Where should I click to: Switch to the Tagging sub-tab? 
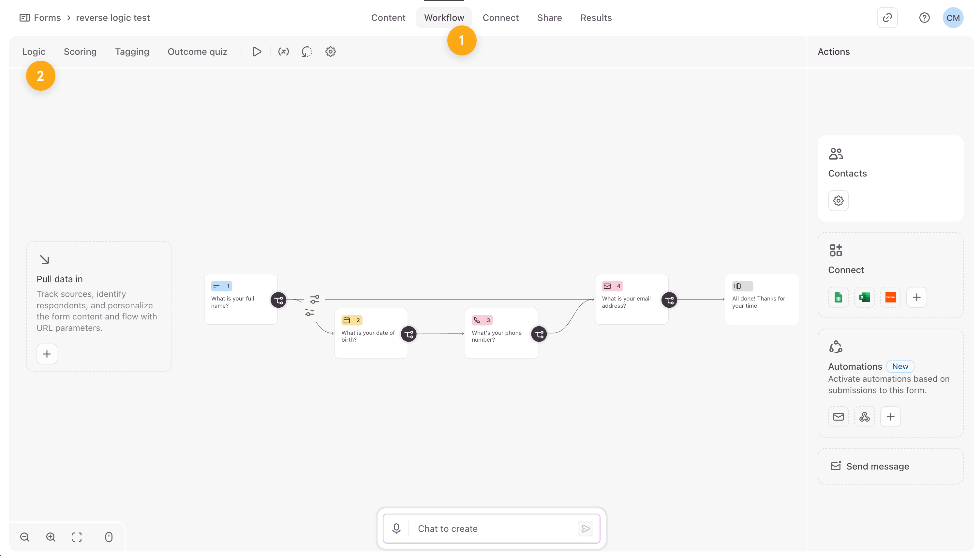(132, 52)
